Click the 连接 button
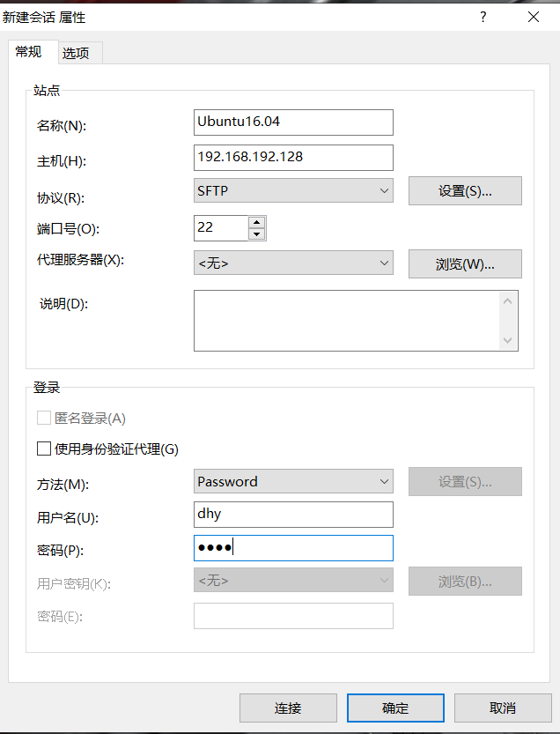 tap(287, 708)
